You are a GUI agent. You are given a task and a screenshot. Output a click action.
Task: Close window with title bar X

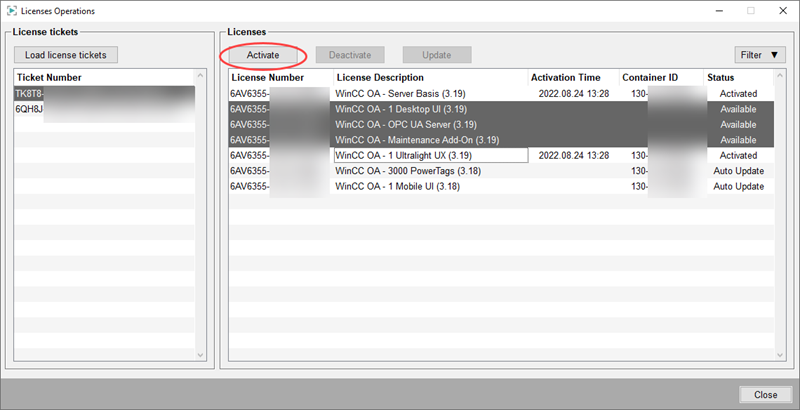(x=783, y=11)
